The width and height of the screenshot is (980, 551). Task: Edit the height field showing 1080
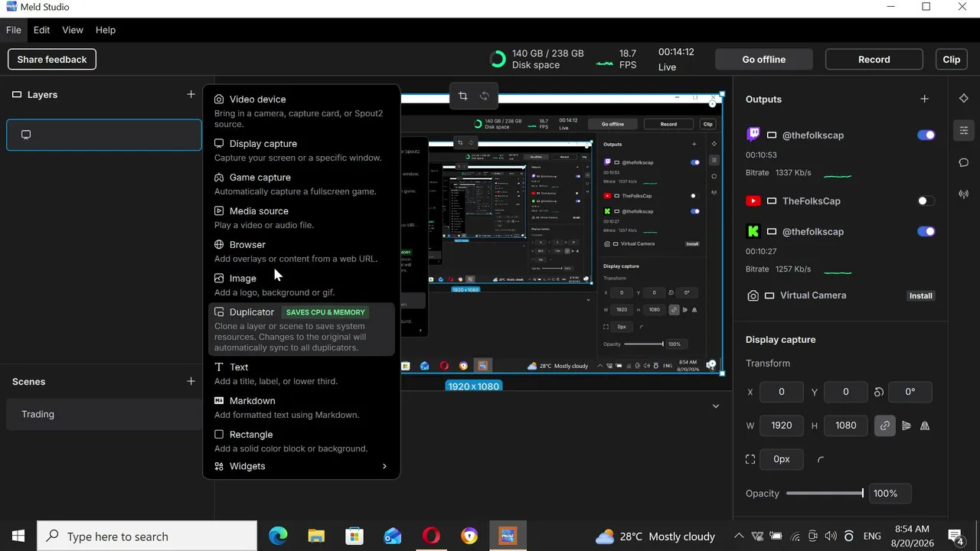pyautogui.click(x=845, y=425)
